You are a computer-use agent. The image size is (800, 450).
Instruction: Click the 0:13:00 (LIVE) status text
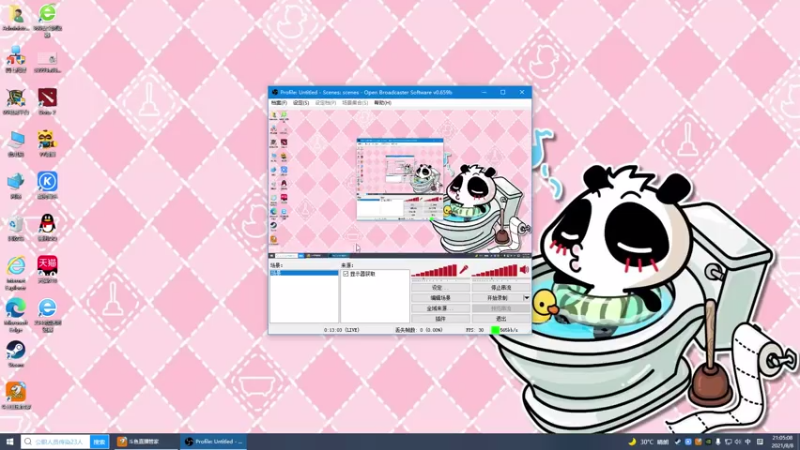341,330
